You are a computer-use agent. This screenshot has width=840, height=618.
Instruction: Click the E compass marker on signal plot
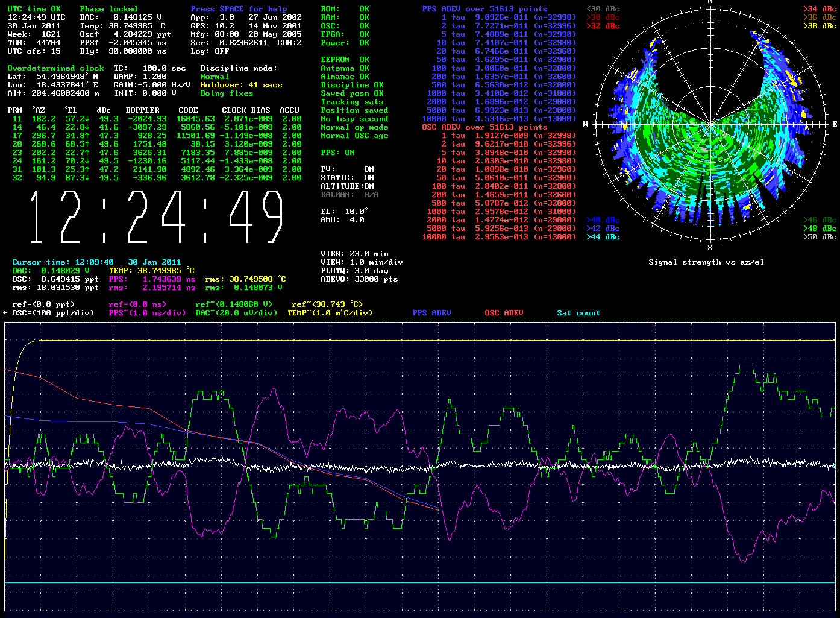tap(835, 124)
